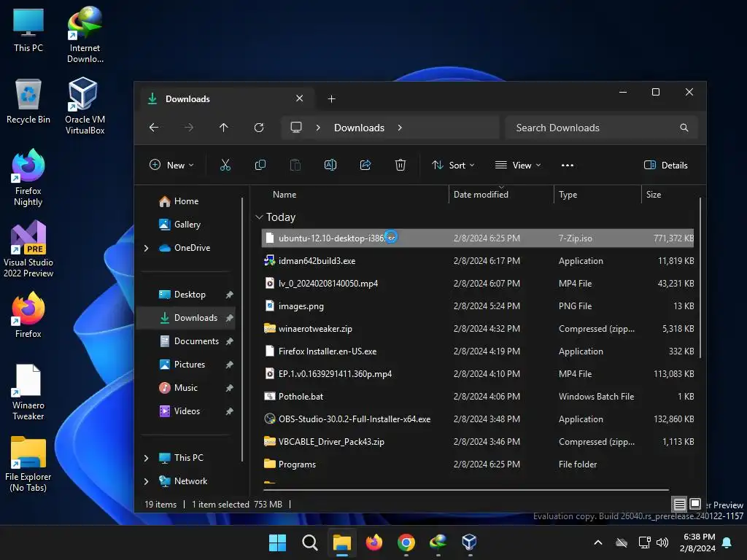
Task: Toggle the Details pane button
Action: [x=665, y=166]
